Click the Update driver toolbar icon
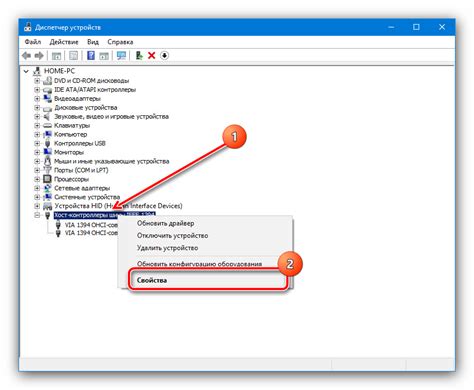Screen dimensions: 474x390 139,55
